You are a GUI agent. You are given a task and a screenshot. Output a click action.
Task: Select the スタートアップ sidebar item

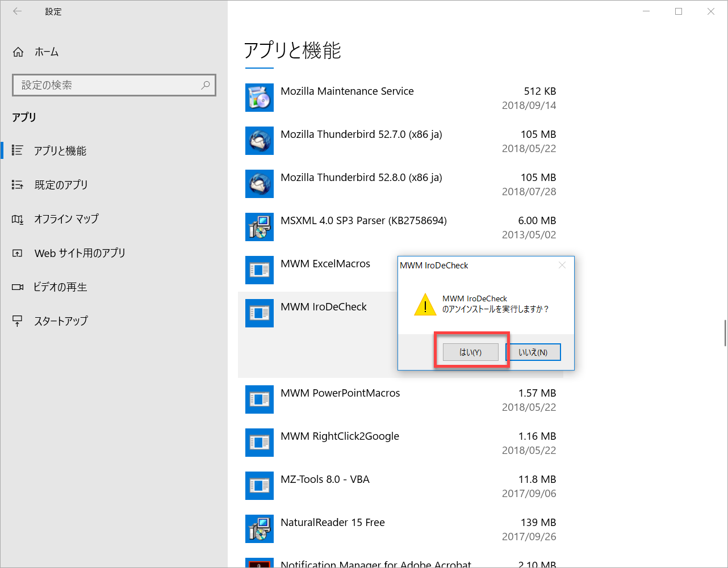click(x=61, y=321)
